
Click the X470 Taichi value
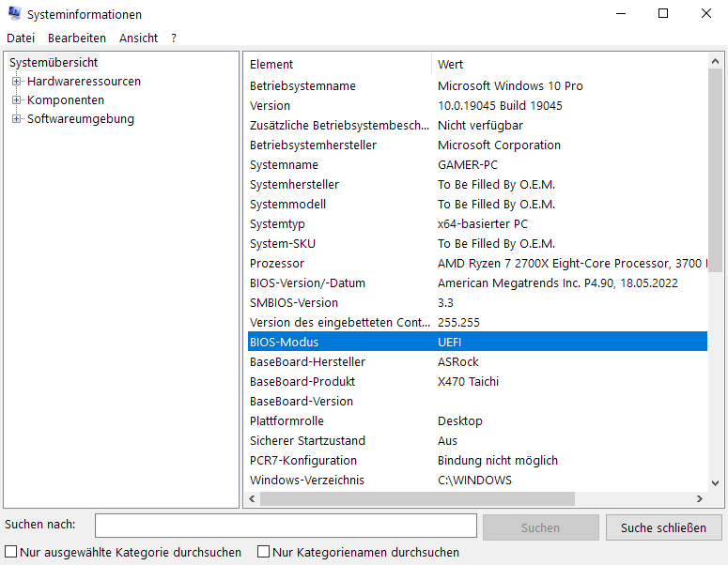pyautogui.click(x=468, y=381)
